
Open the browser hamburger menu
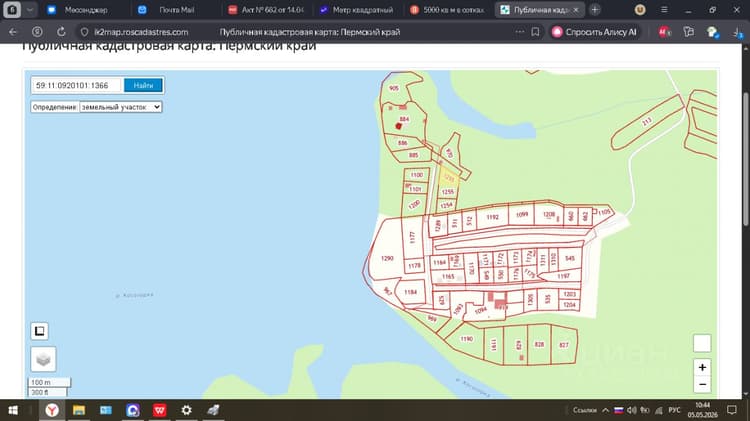tap(664, 10)
